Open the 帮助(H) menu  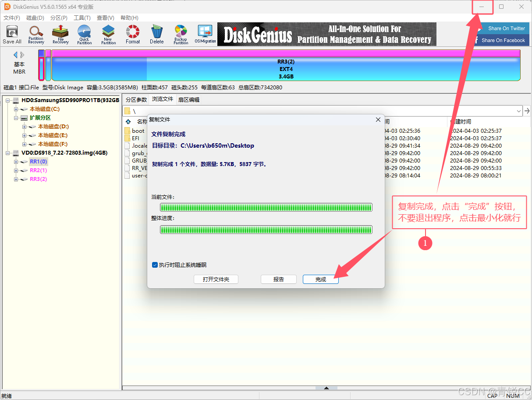tap(129, 18)
